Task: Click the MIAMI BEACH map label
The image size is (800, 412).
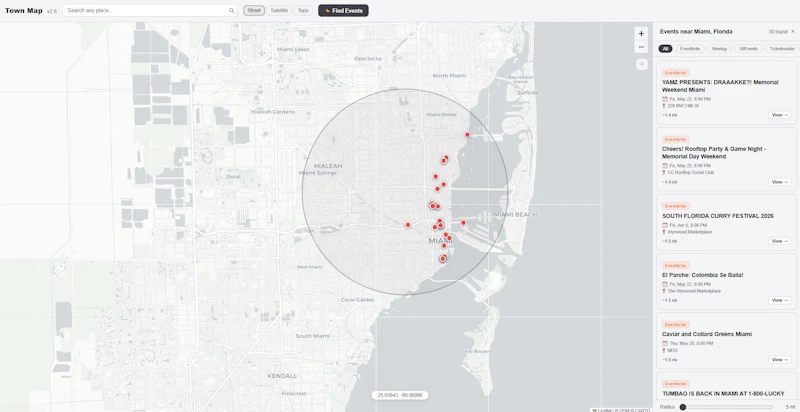Action: click(515, 215)
